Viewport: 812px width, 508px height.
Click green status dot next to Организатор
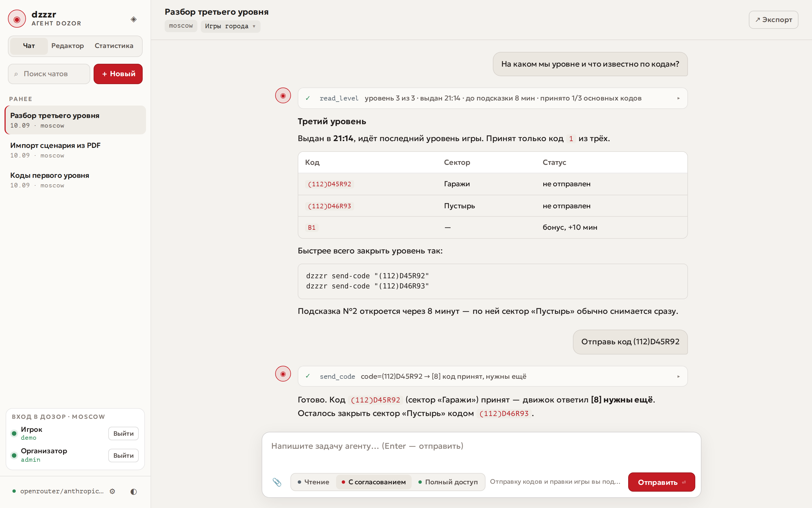pos(14,455)
